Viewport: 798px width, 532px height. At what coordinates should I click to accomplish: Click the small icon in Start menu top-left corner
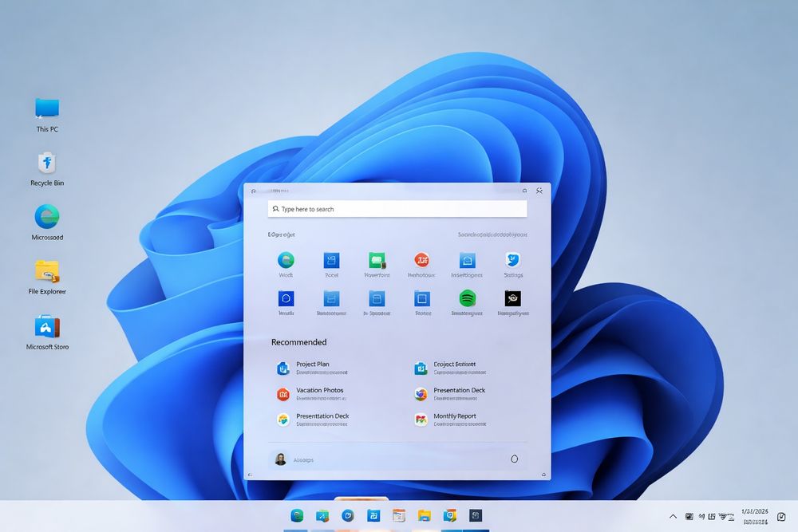click(x=254, y=191)
